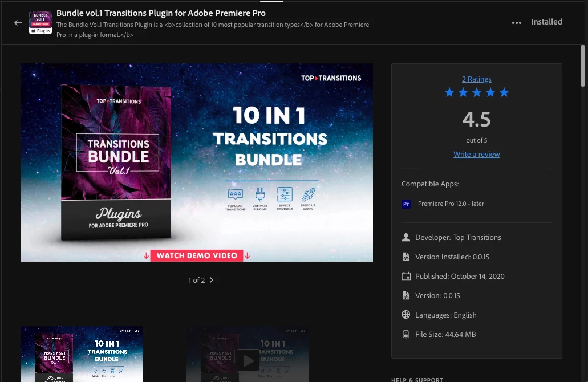Click the Published: October 14, 2020 text

click(x=460, y=277)
